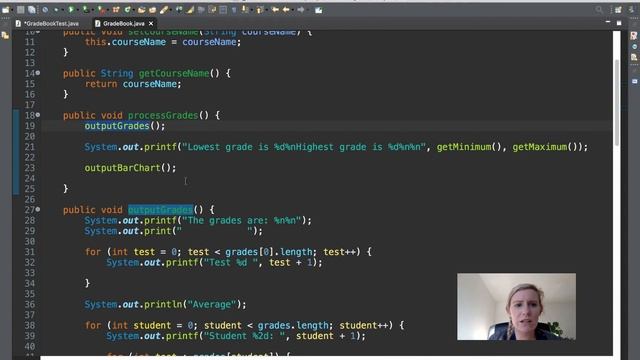Viewport: 640px width, 360px height.
Task: Open the dropdown arrow beside Run
Action: (x=78, y=10)
